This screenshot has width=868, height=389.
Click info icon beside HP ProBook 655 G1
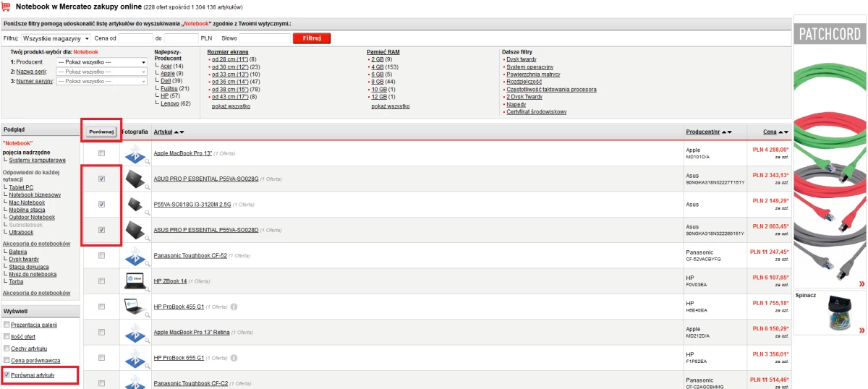coord(234,358)
